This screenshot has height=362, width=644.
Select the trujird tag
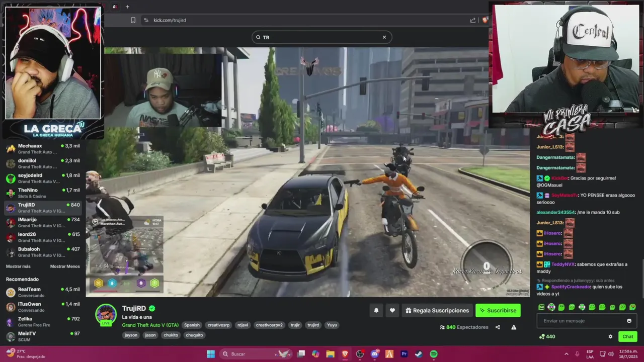(x=313, y=325)
